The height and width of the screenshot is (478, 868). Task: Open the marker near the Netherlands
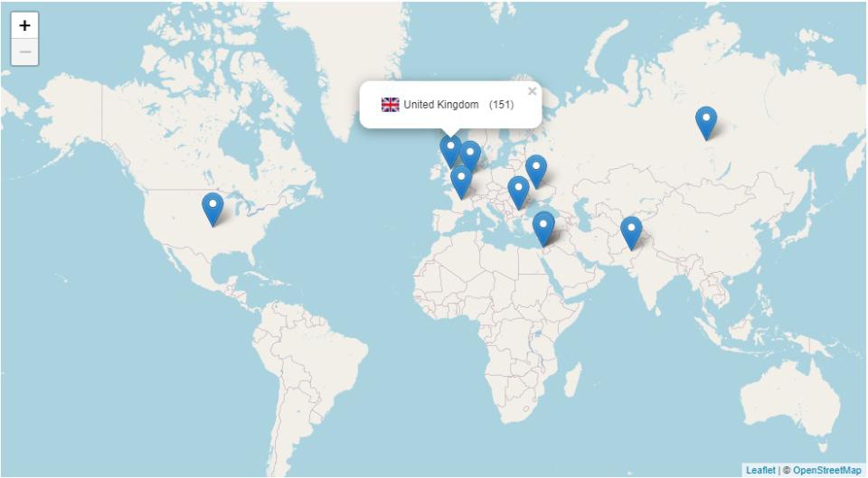[470, 155]
